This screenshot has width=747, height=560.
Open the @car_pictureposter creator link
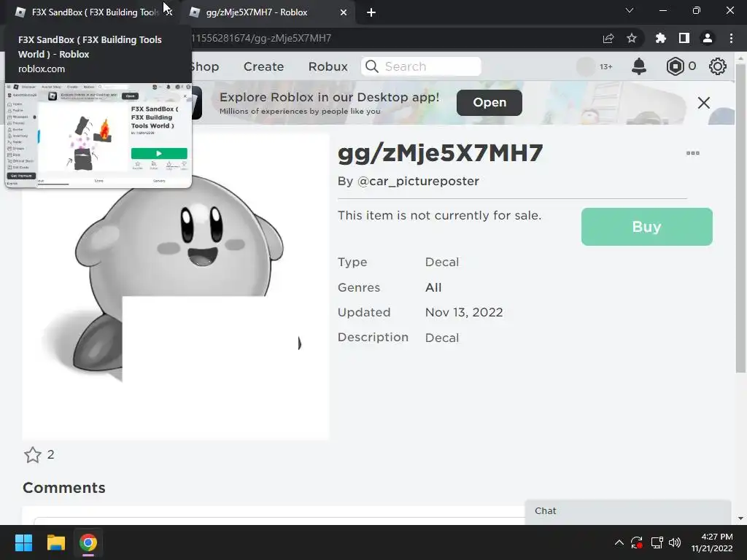click(418, 182)
